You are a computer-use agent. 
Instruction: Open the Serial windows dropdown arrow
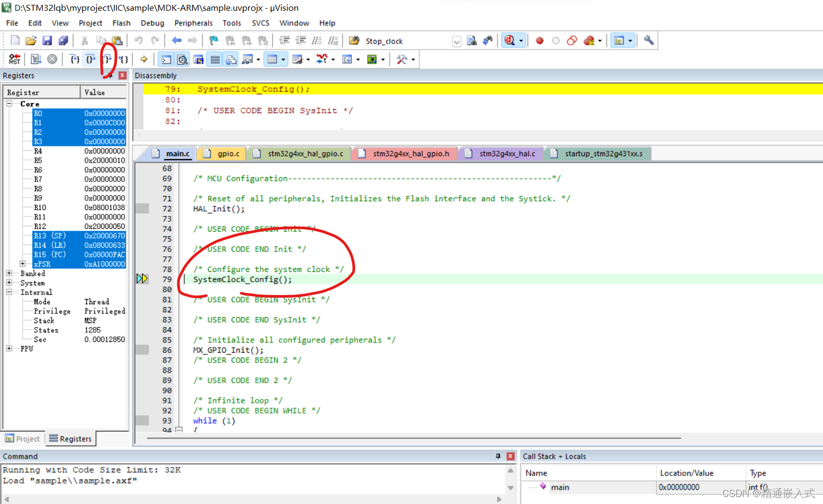[x=308, y=60]
